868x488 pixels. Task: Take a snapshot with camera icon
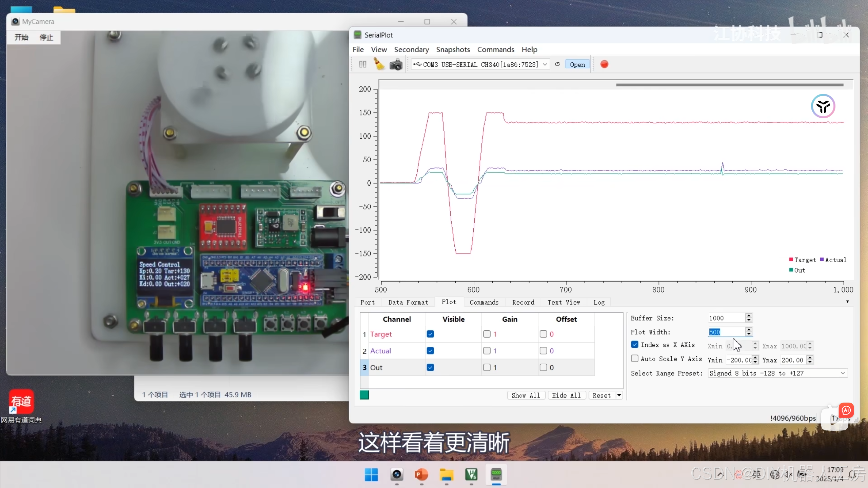pos(396,64)
